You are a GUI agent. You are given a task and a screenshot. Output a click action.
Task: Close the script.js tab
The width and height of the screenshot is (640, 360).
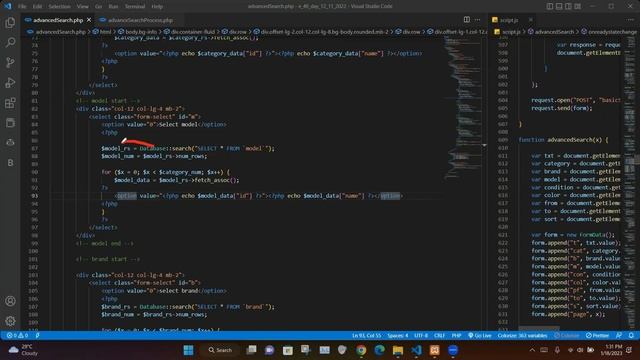point(530,20)
